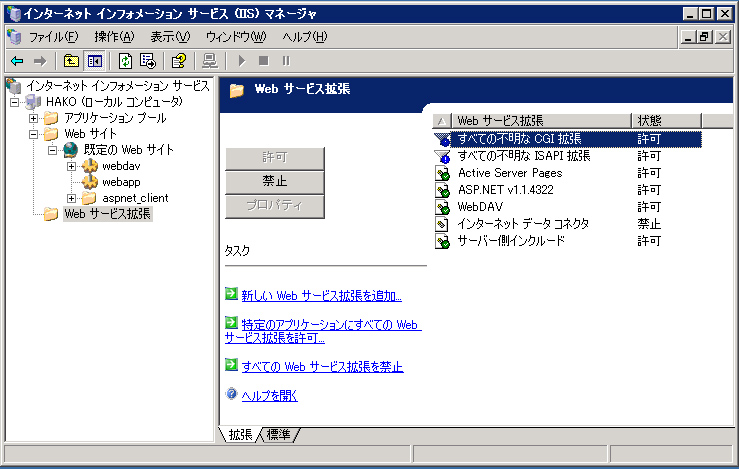Click the 既定の Web サイト globe icon
739x469 pixels.
(x=71, y=150)
